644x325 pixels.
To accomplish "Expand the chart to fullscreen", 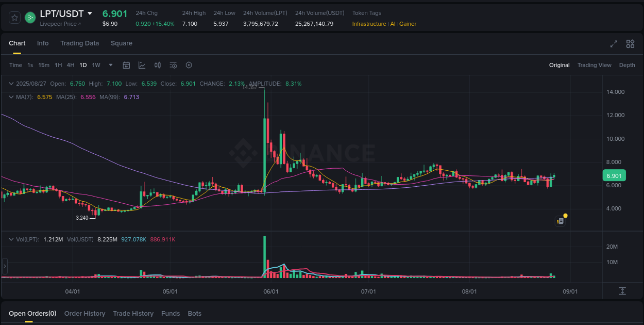I will pos(614,44).
